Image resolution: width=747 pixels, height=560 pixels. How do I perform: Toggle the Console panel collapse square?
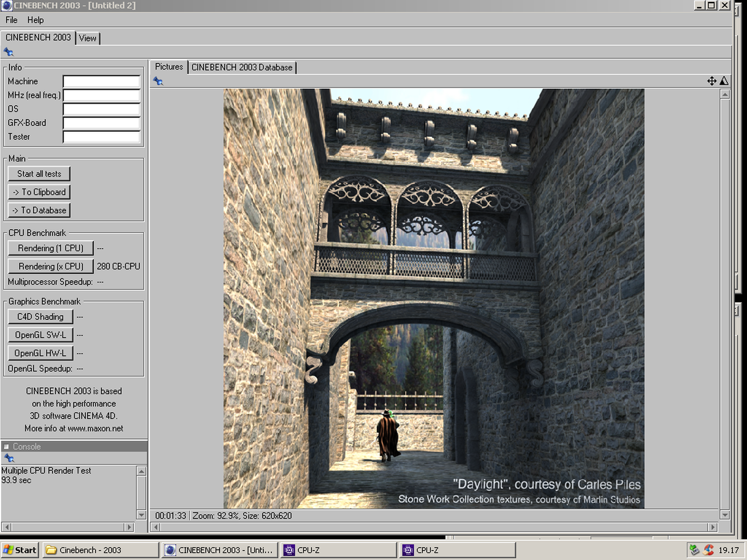click(6, 446)
